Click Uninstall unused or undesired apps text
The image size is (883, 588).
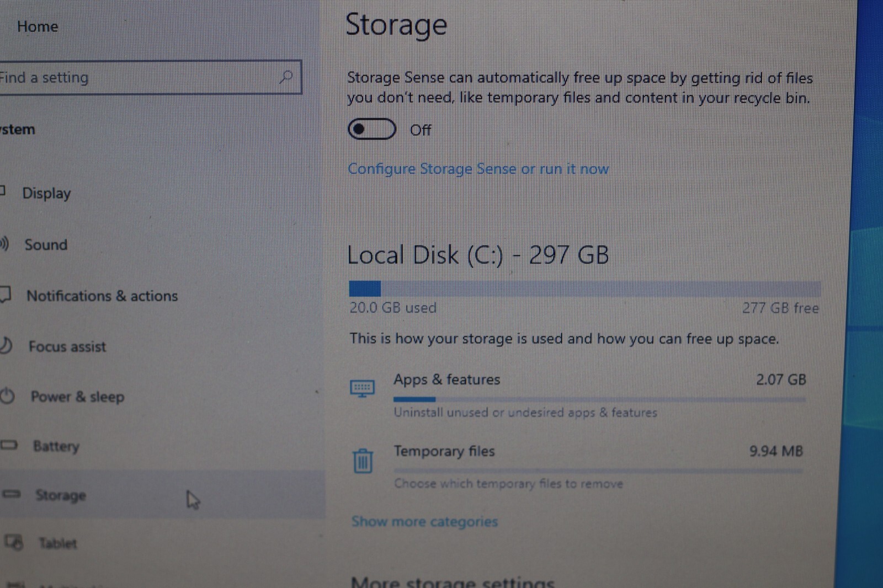point(525,413)
